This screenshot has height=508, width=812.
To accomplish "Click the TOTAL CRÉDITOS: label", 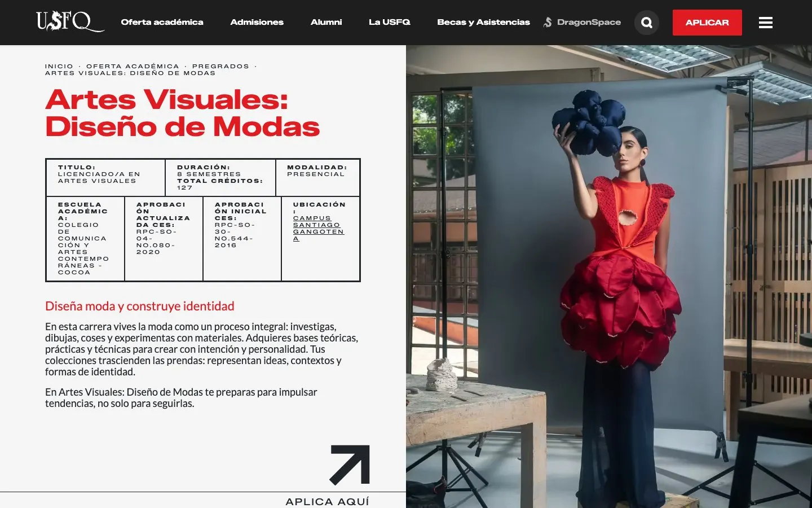I will pyautogui.click(x=220, y=181).
